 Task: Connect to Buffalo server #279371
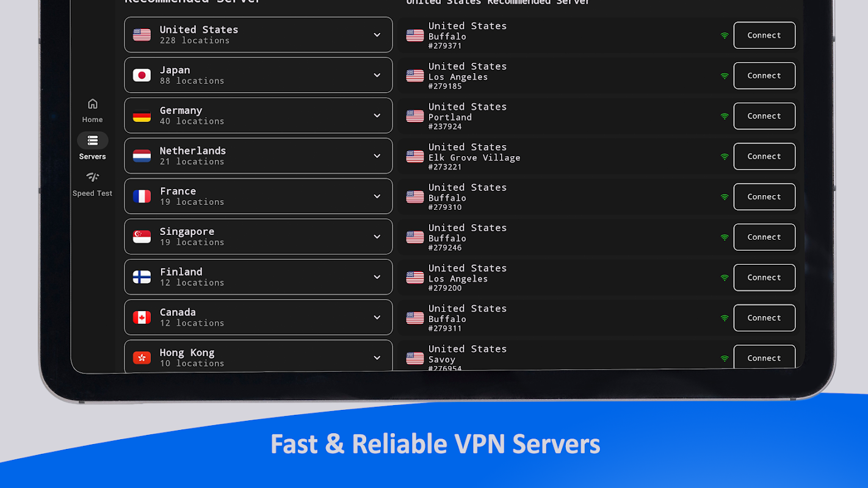pyautogui.click(x=764, y=35)
